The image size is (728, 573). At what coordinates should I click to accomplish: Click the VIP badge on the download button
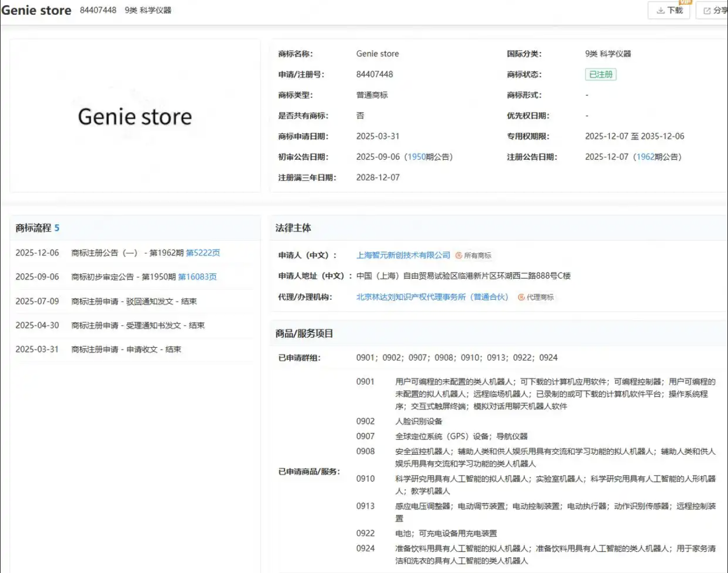pos(685,3)
